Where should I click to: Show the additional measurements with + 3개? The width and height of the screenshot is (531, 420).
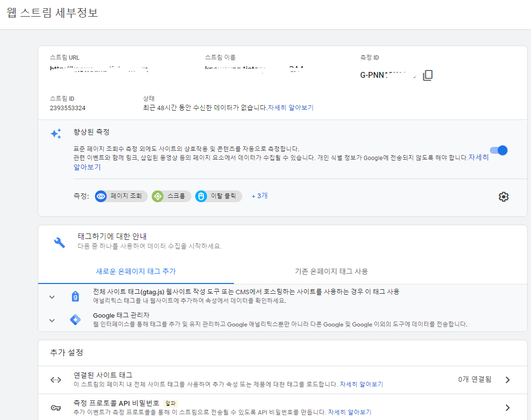pyautogui.click(x=260, y=196)
